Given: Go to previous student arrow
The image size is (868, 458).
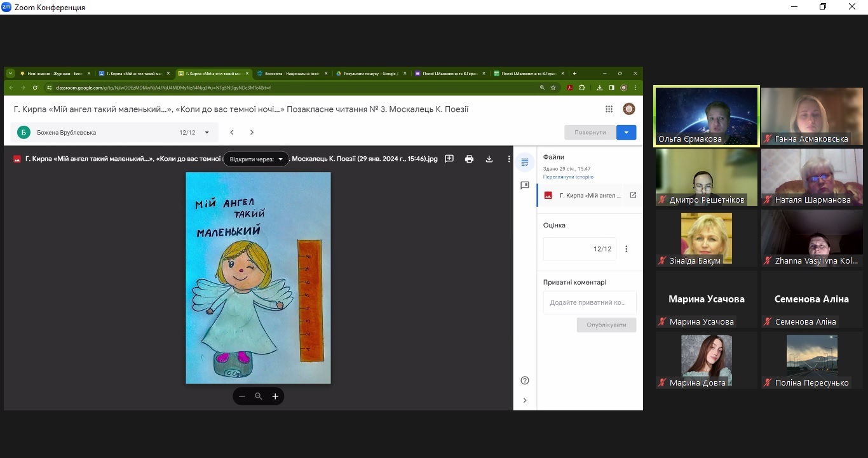Looking at the screenshot, I should 232,132.
